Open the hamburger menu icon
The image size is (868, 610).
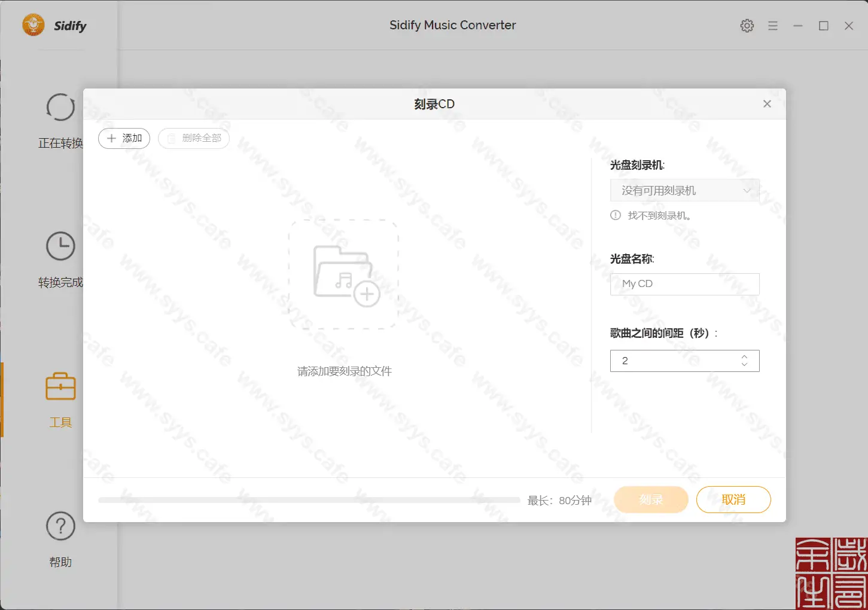(772, 25)
